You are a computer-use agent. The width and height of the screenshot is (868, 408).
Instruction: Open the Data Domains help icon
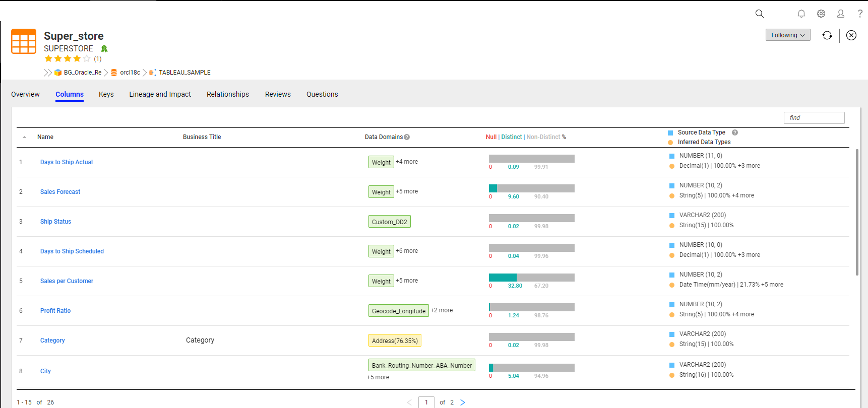point(407,137)
